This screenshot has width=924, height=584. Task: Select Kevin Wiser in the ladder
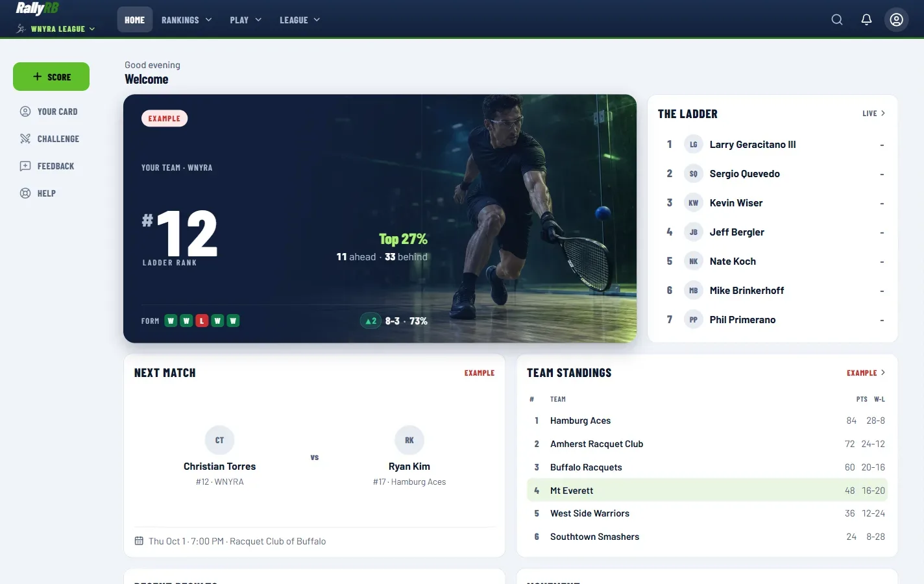(772, 203)
